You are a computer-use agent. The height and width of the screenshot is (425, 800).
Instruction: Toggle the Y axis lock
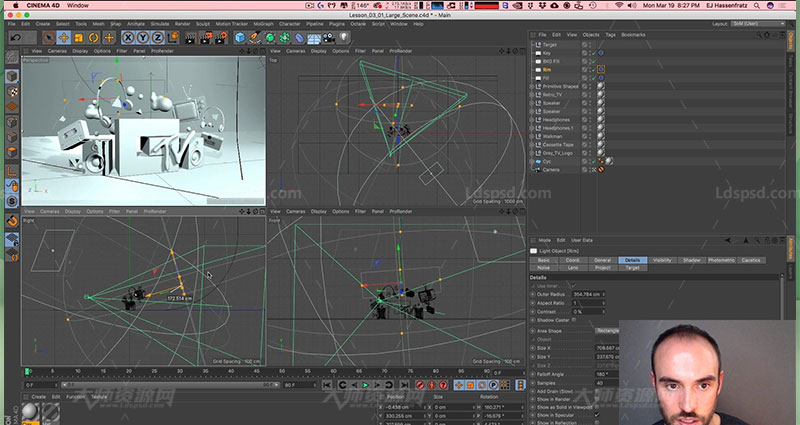(x=143, y=38)
